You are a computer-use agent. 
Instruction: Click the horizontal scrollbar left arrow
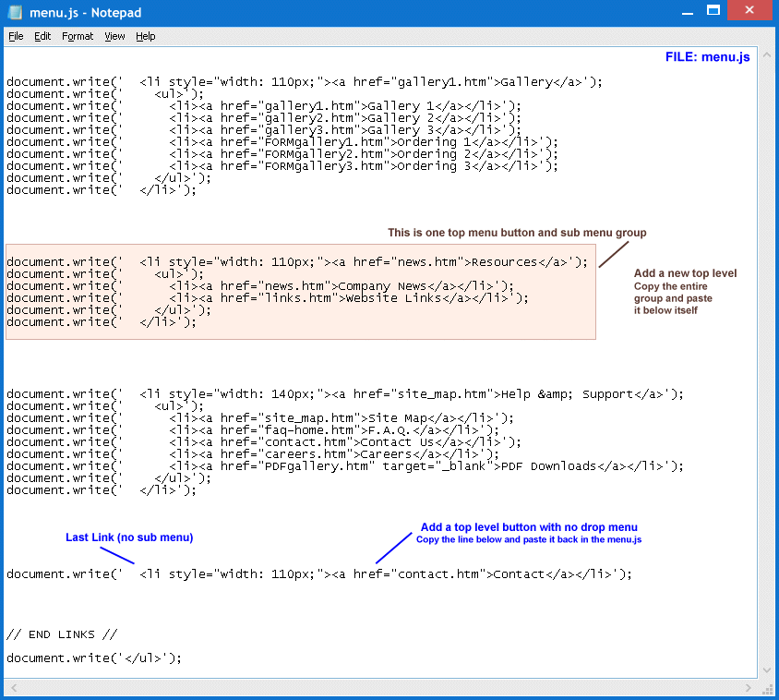click(11, 688)
